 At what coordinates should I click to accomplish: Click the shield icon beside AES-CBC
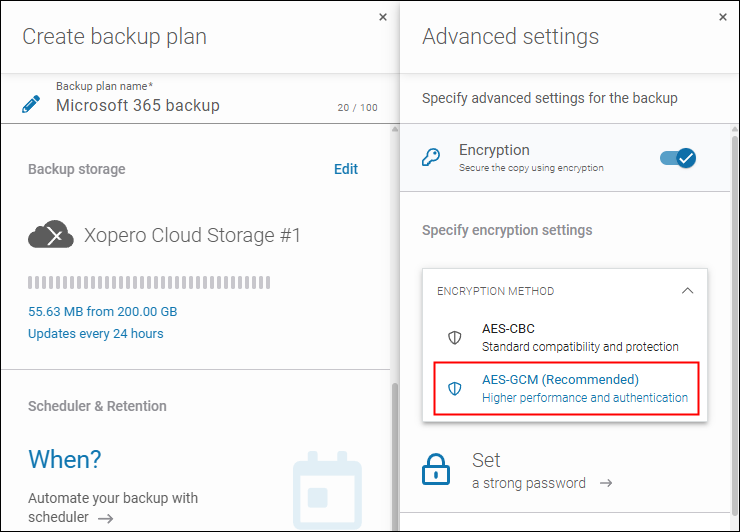pyautogui.click(x=454, y=338)
